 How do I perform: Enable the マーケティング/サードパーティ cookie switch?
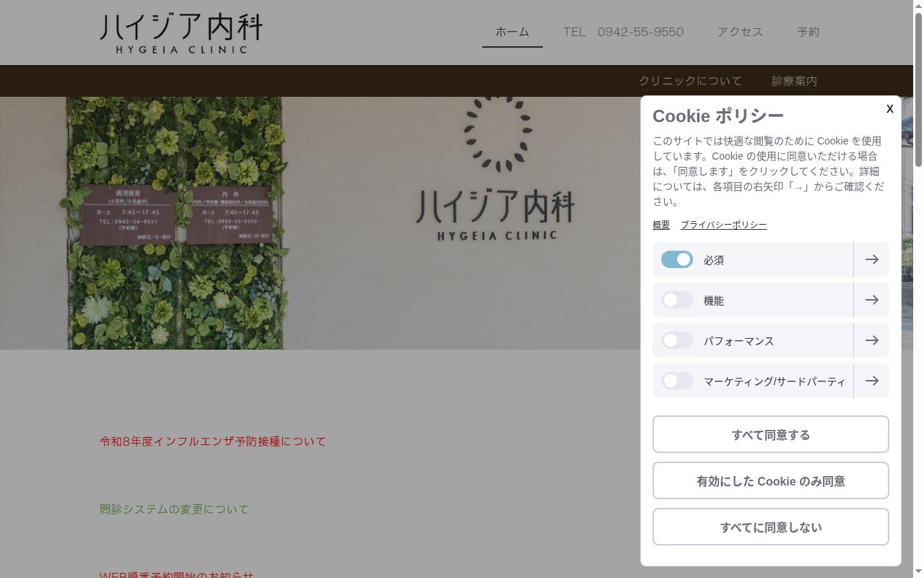click(677, 381)
